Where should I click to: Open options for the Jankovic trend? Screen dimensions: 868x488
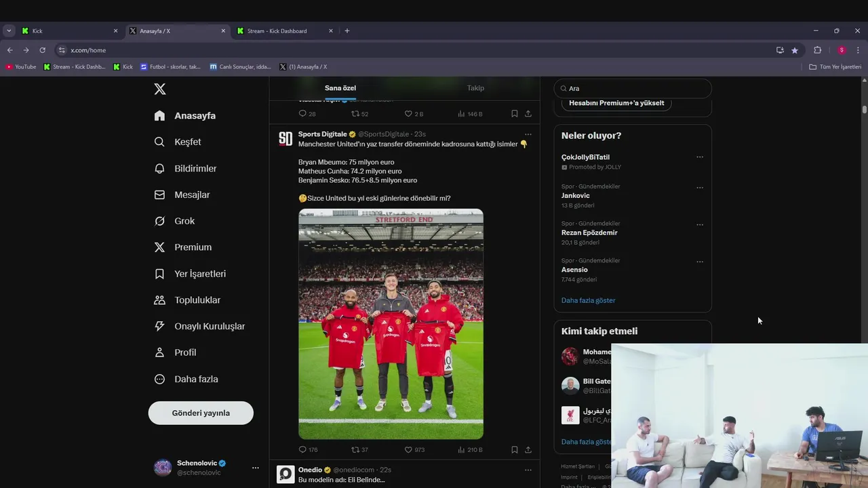(x=700, y=188)
